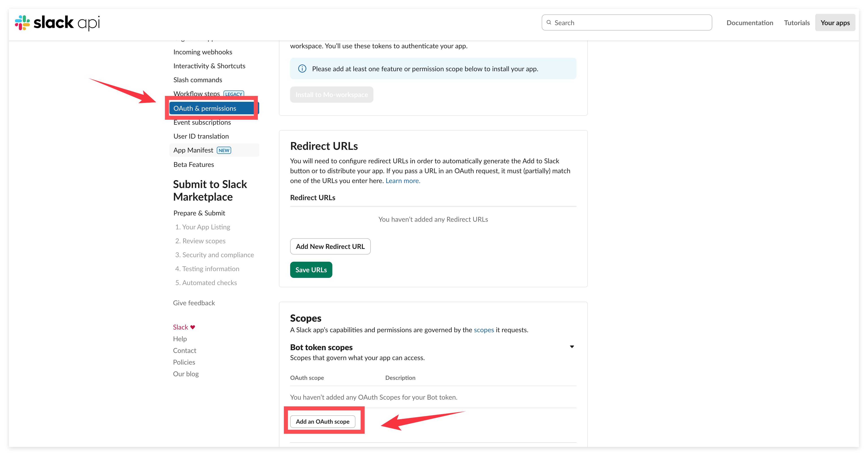Screen dimensions: 868x456
Task: Click the NEW badge beside App Manifest
Action: [224, 151]
